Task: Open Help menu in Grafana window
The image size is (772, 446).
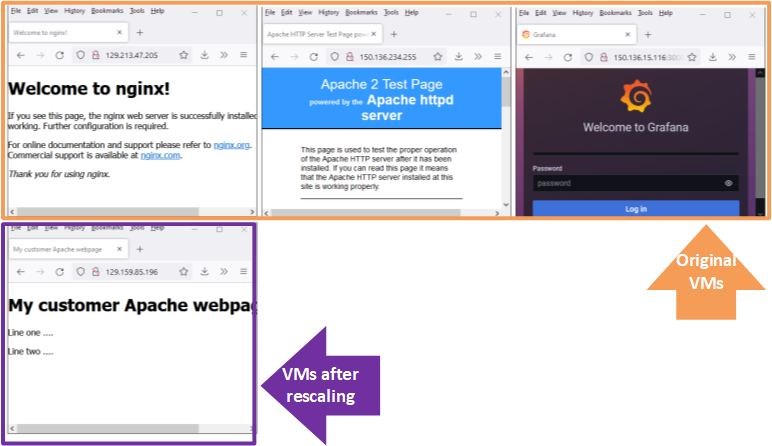Action: coord(666,13)
